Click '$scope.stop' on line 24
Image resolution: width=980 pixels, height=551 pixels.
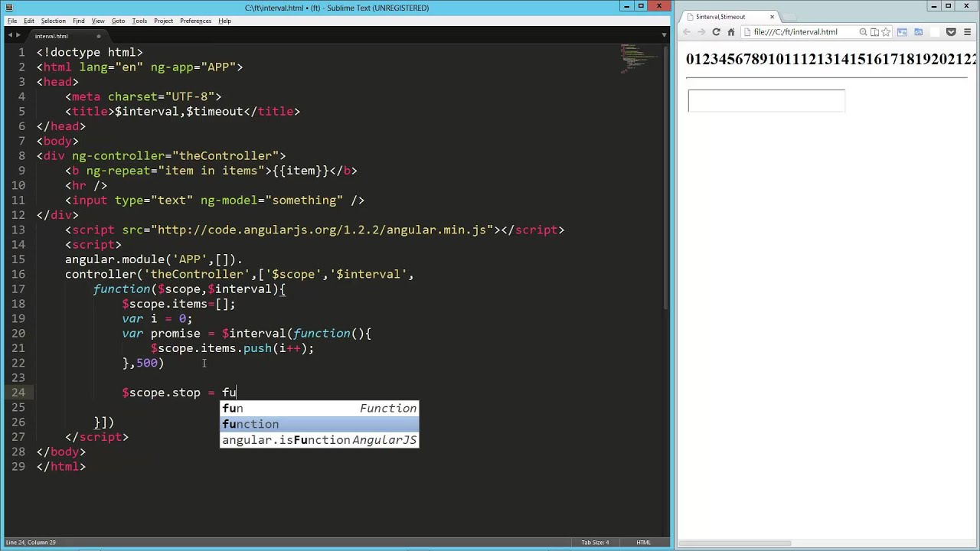point(161,393)
